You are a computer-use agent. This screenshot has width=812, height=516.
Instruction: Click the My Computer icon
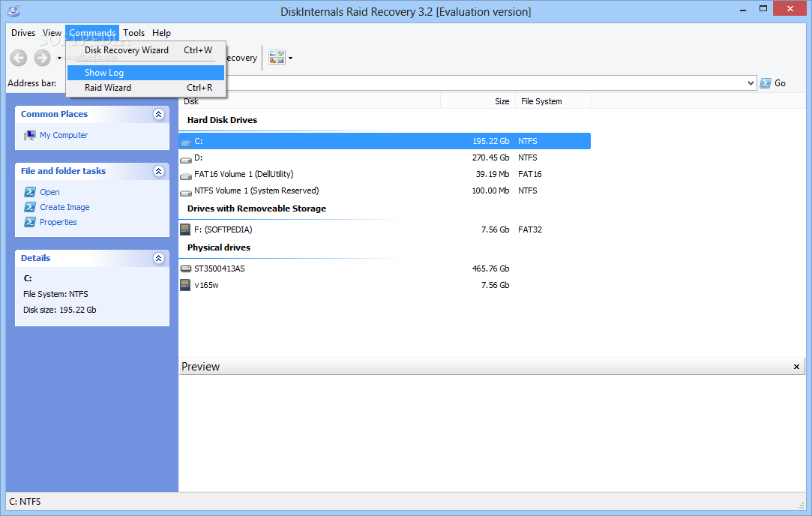29,135
